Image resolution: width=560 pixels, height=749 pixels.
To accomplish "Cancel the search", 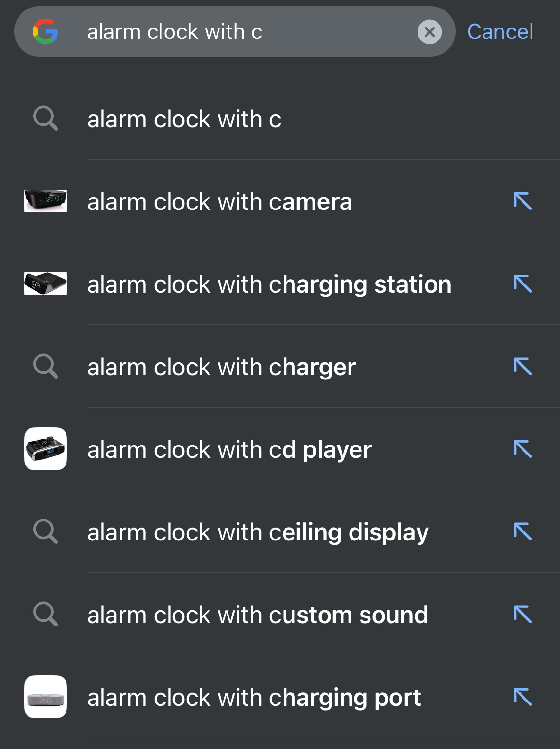I will click(x=500, y=32).
